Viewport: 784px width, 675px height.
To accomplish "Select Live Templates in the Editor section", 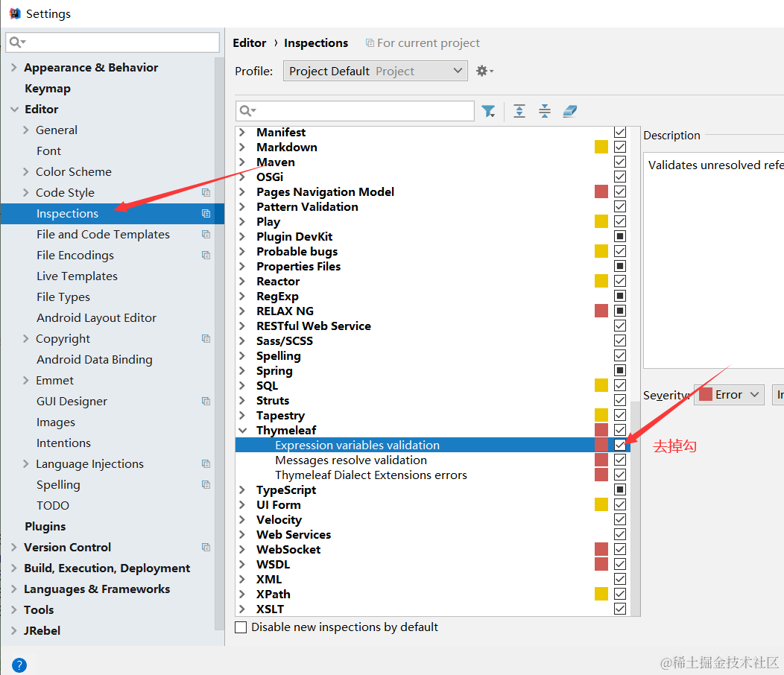I will pos(77,276).
